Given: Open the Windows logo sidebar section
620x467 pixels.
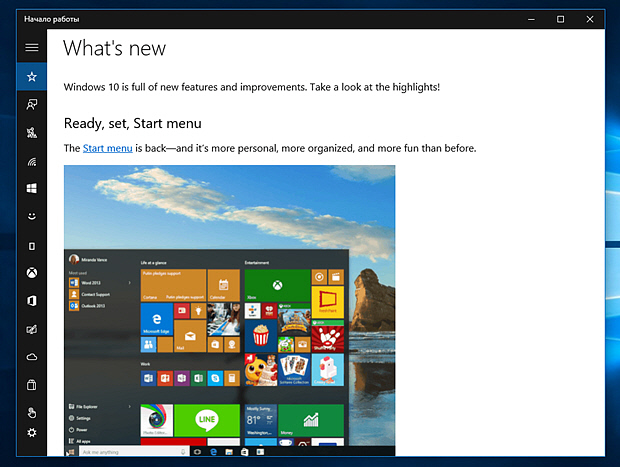Looking at the screenshot, I should (x=32, y=188).
